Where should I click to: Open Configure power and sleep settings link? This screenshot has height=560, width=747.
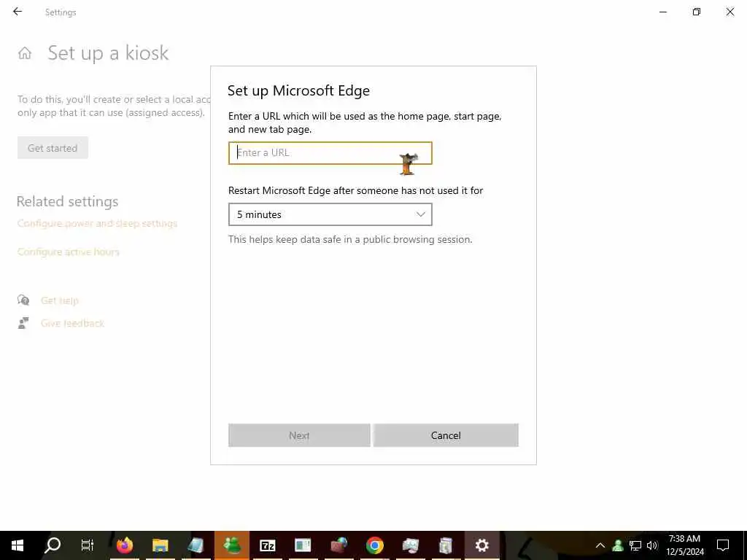pyautogui.click(x=97, y=223)
